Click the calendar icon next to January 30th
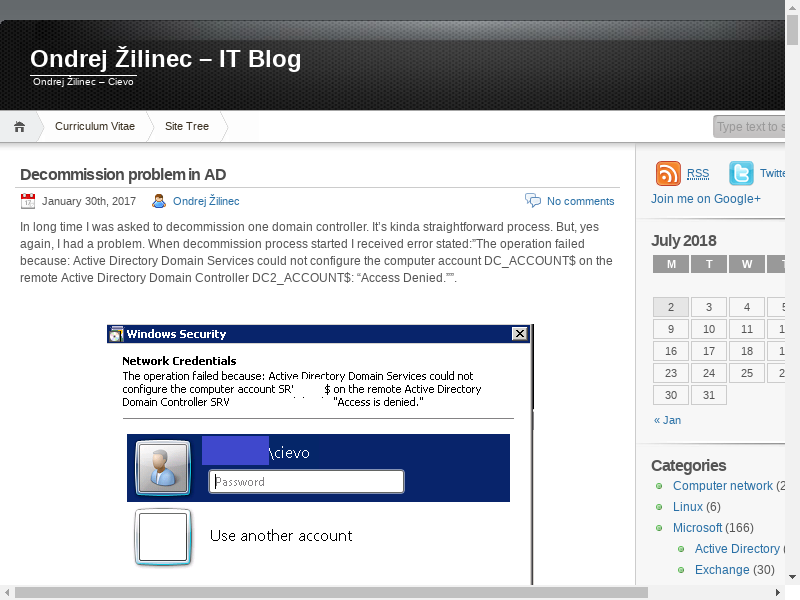 point(28,201)
